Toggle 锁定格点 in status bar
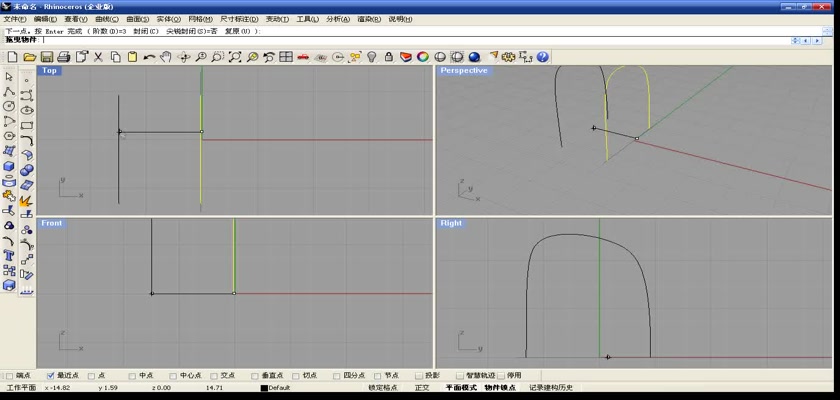Screen dimensions: 840x400 (x=383, y=388)
